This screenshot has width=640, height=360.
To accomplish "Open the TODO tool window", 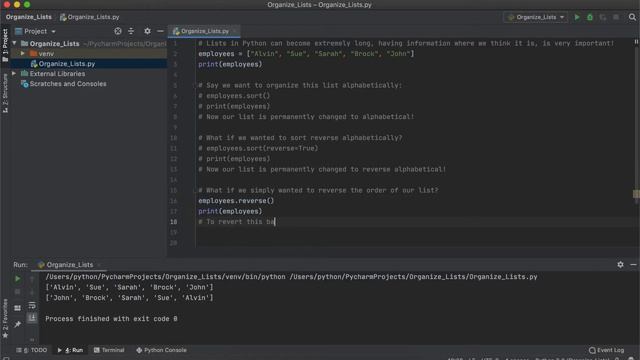I will pyautogui.click(x=32, y=350).
